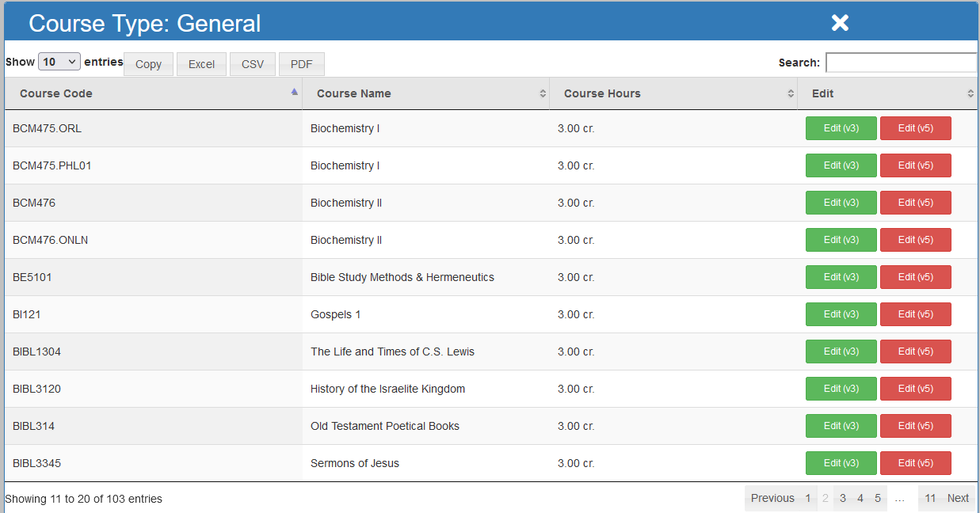Viewport: 980px width, 513px height.
Task: Sort by Course Name column arrows
Action: coord(543,93)
